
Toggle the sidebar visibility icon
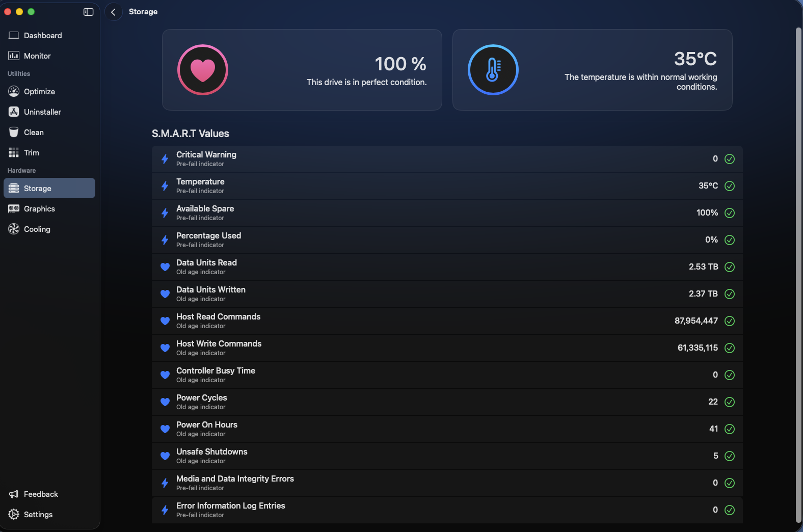point(88,12)
